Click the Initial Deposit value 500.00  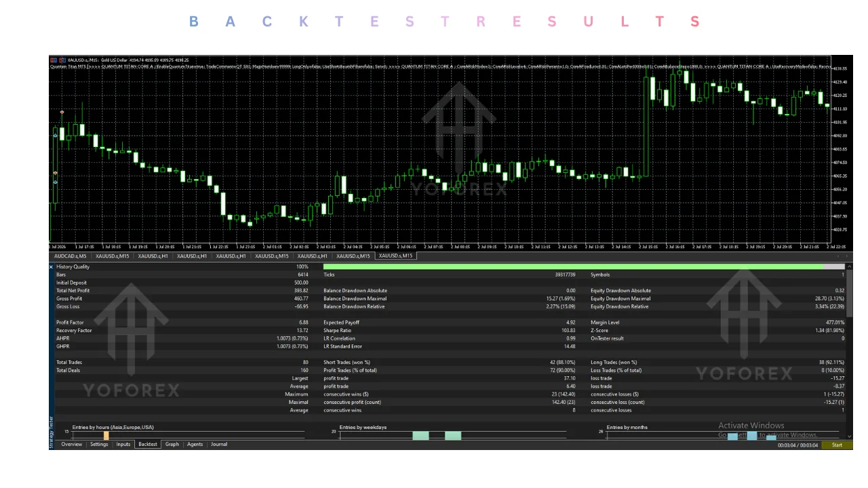(x=301, y=283)
